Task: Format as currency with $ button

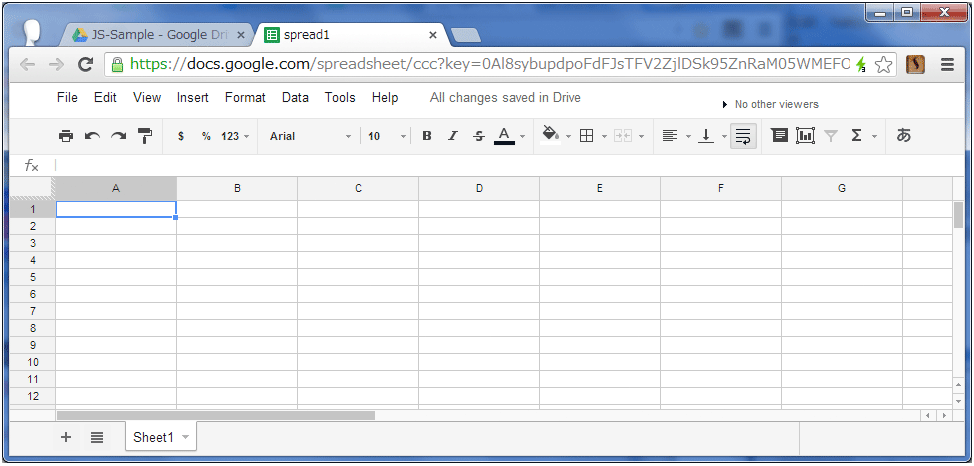Action: (181, 136)
